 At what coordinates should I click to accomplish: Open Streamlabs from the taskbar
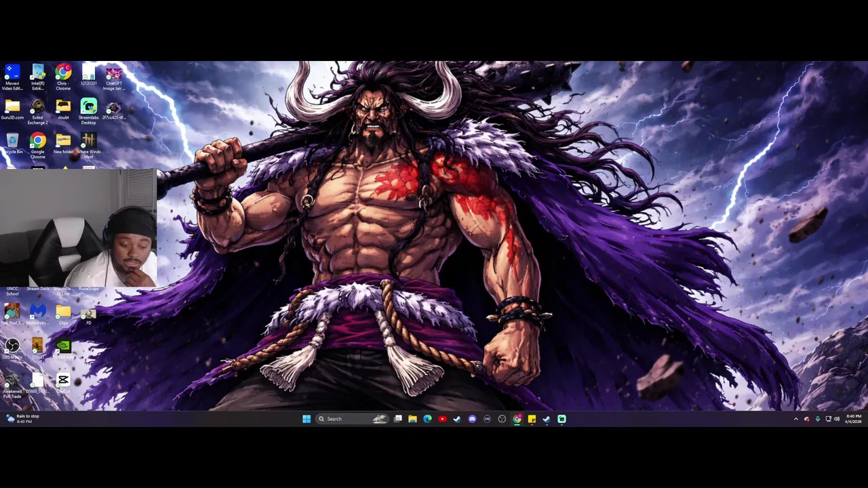click(561, 419)
